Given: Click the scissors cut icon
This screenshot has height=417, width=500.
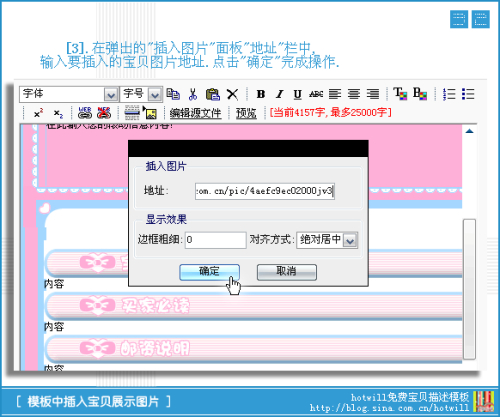Looking at the screenshot, I should click(193, 94).
